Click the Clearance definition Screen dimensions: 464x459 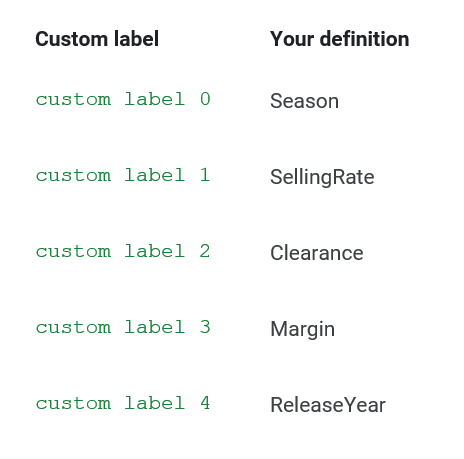(x=317, y=253)
